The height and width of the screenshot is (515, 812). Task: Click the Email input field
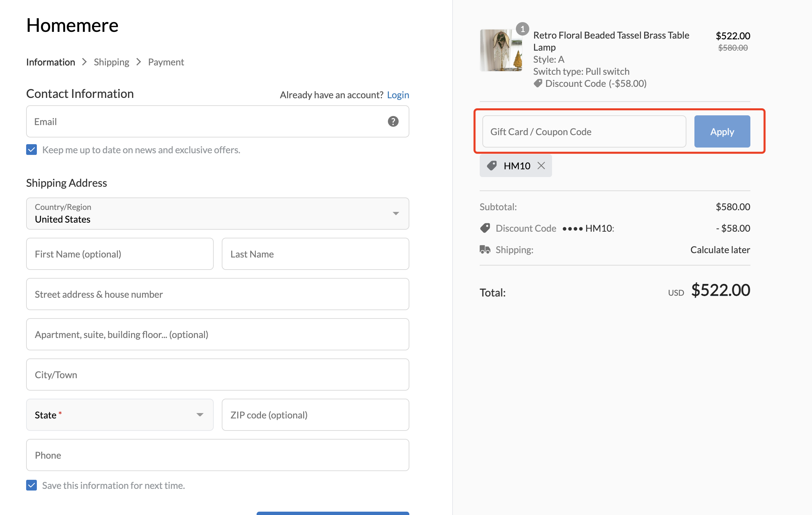point(217,121)
